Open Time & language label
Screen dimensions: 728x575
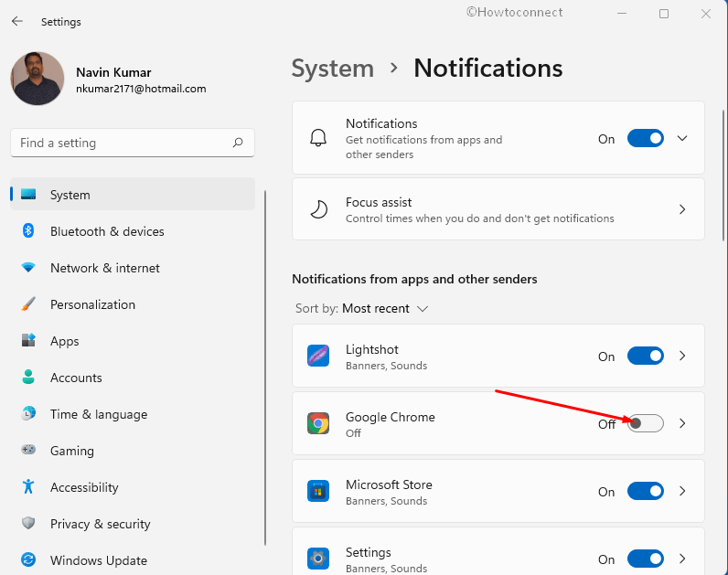coord(99,414)
